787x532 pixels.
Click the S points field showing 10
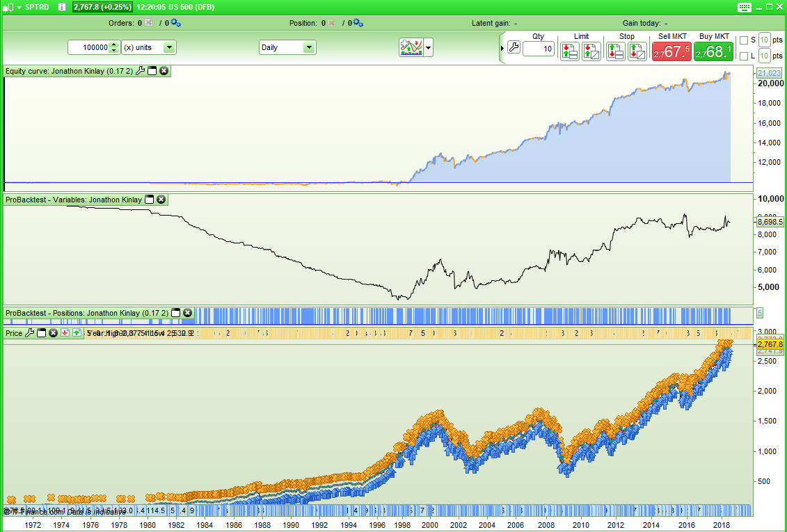pyautogui.click(x=765, y=40)
